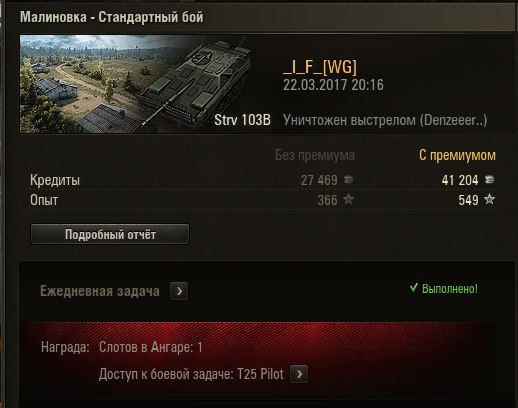Open the T25 Pilot mission arrow
The width and height of the screenshot is (518, 408).
299,374
